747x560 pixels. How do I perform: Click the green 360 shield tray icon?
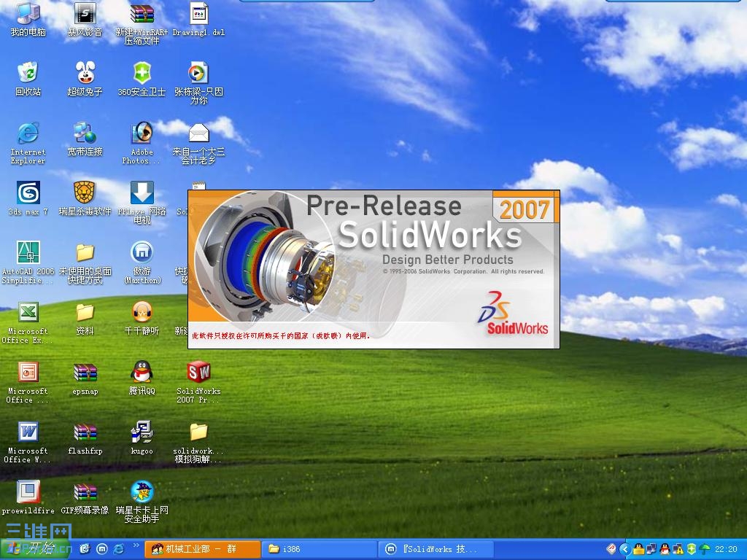click(x=692, y=549)
